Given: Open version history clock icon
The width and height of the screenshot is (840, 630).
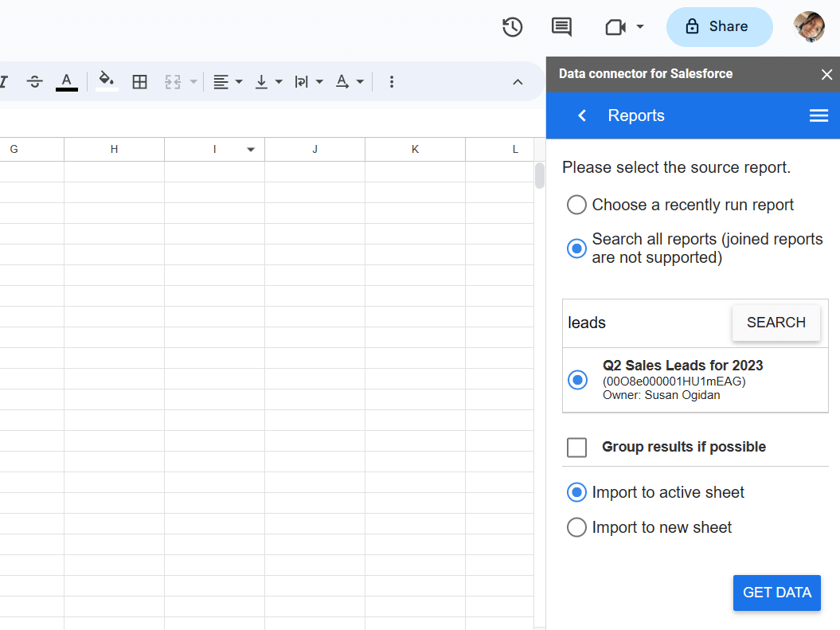Looking at the screenshot, I should [512, 27].
